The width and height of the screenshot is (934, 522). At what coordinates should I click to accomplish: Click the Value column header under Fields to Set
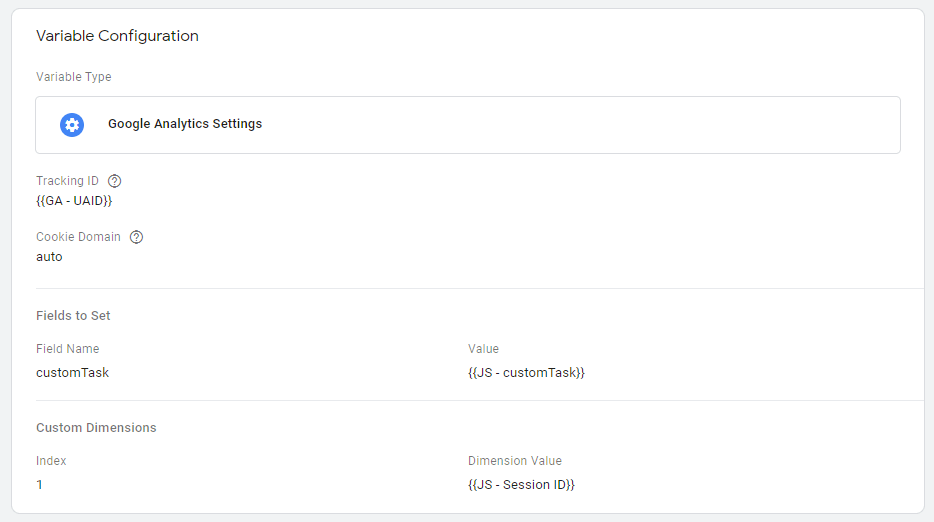483,349
